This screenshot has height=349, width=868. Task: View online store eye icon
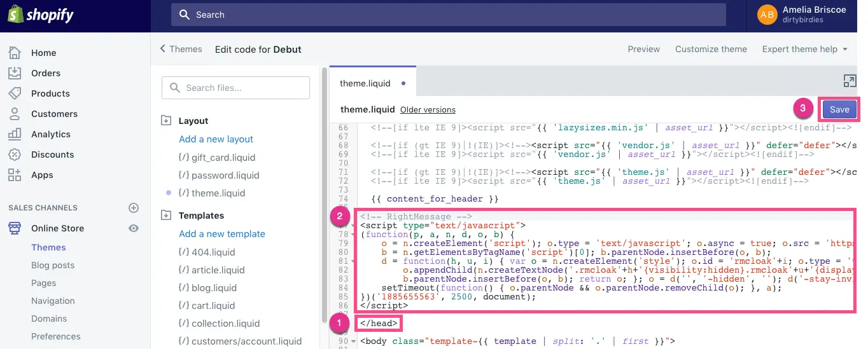click(134, 228)
